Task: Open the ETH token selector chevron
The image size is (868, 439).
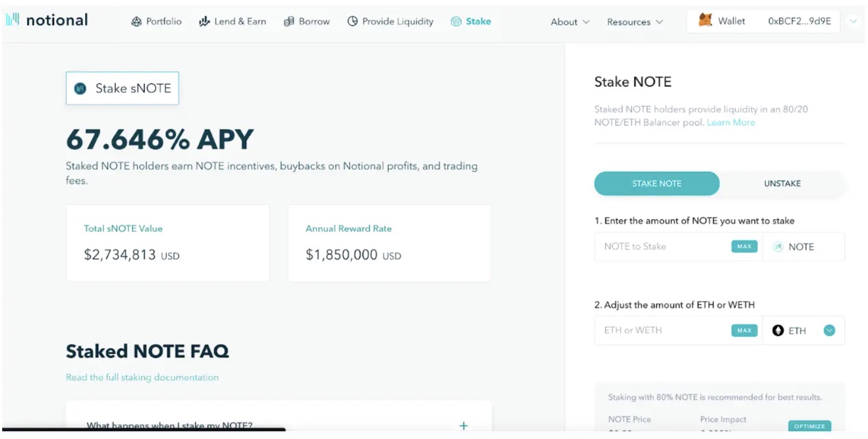Action: point(829,330)
